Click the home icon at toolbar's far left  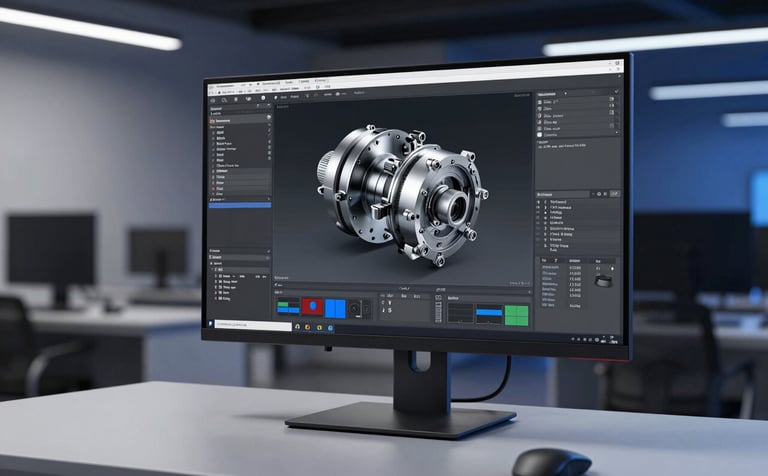(213, 100)
